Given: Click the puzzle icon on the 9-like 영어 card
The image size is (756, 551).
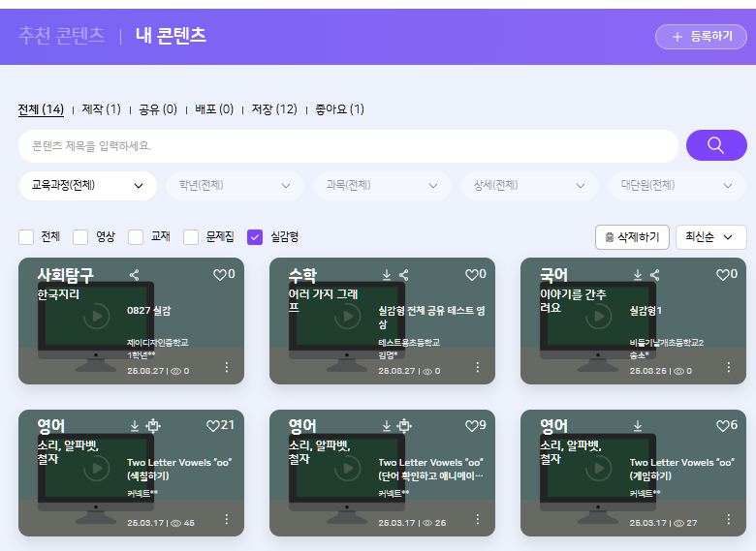Looking at the screenshot, I should (404, 426).
